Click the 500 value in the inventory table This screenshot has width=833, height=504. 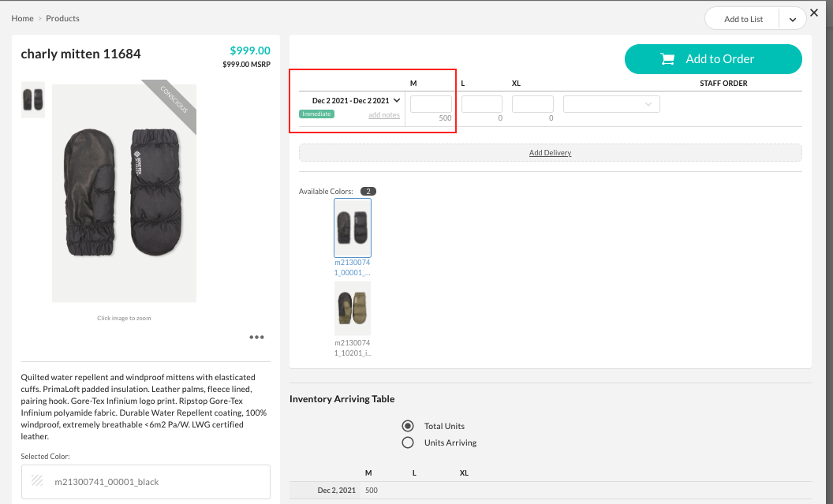[x=372, y=490]
